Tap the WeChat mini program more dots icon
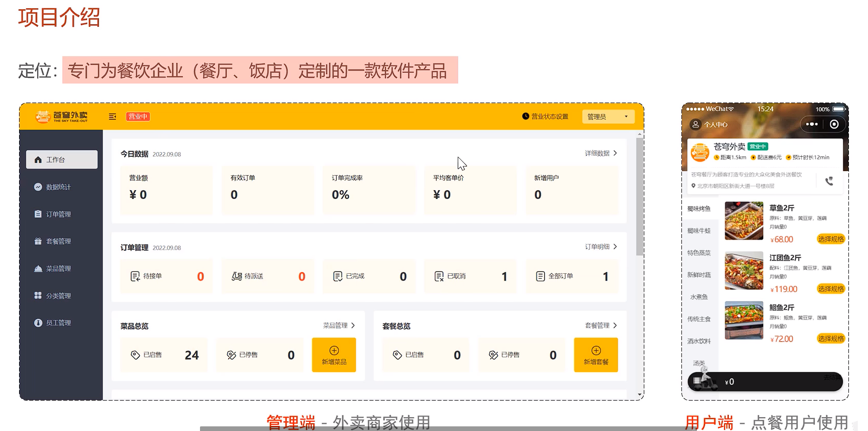 coord(812,124)
